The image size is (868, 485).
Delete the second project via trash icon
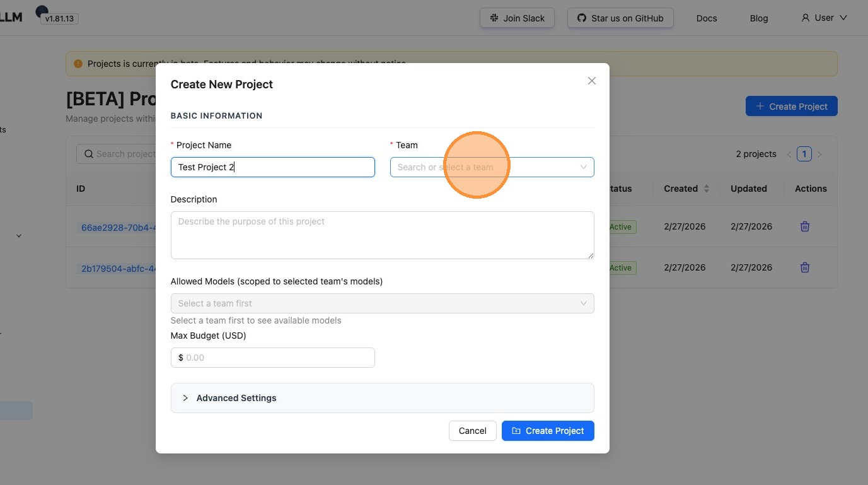point(804,267)
